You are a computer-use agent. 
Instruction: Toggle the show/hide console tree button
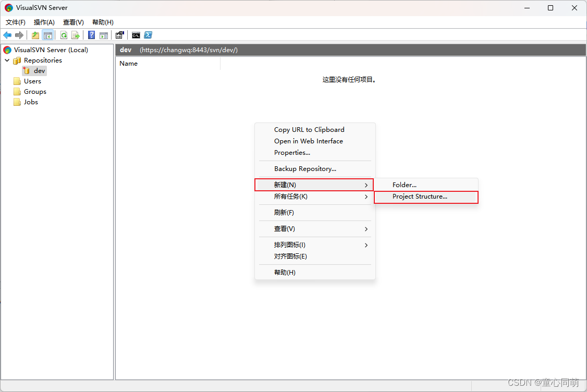47,35
